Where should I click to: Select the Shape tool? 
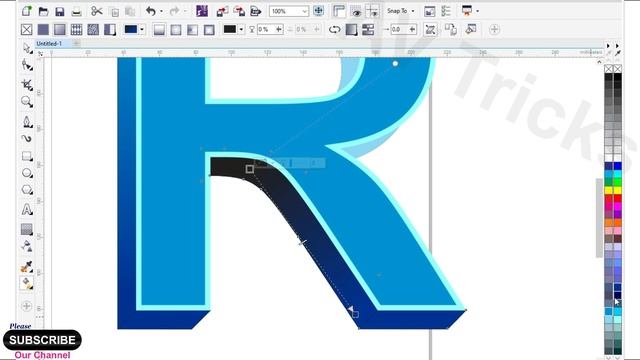tap(27, 65)
